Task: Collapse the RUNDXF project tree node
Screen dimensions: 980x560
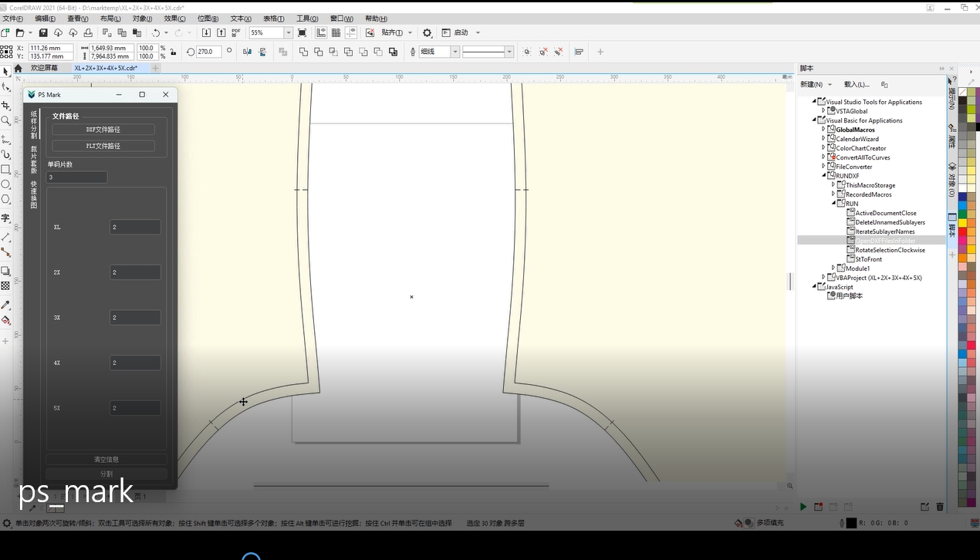Action: (823, 176)
